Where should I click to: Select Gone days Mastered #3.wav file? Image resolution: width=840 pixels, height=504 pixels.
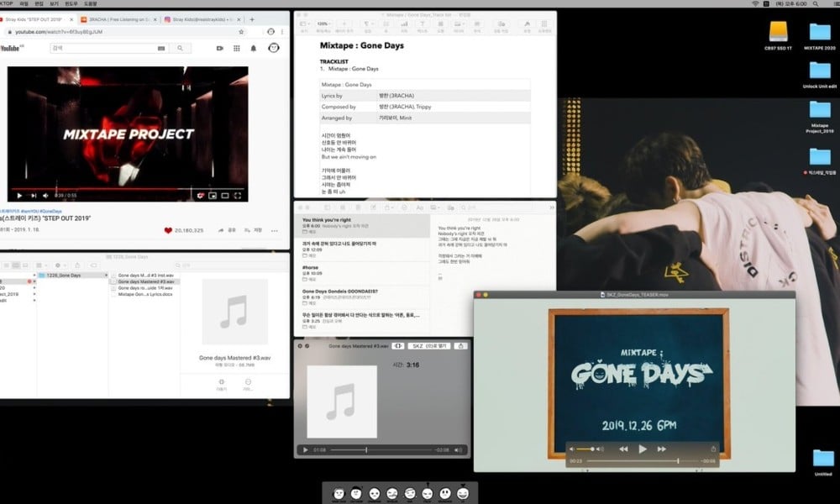tap(145, 281)
